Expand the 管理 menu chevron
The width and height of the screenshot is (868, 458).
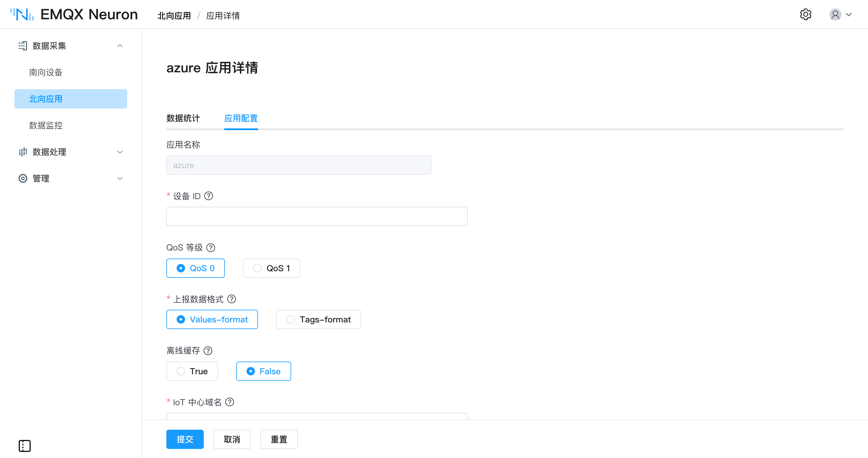(120, 178)
